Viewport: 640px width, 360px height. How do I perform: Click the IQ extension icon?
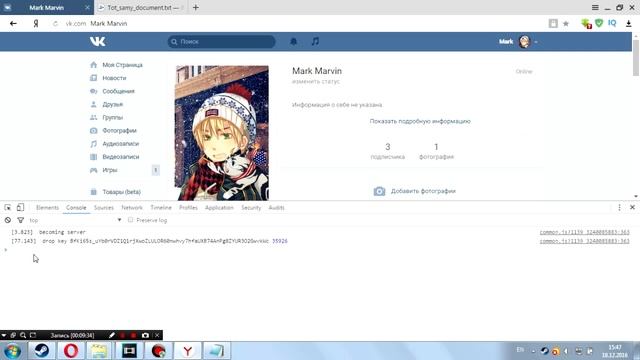coord(612,23)
